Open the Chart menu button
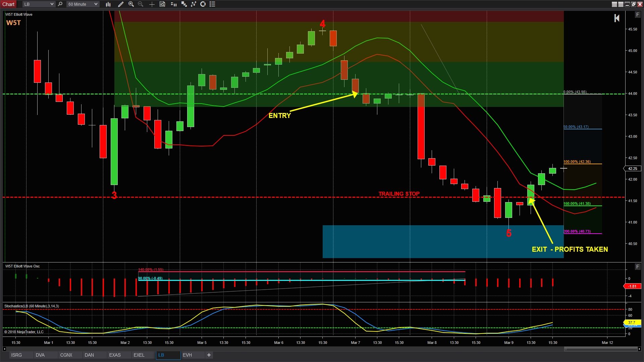 8,4
